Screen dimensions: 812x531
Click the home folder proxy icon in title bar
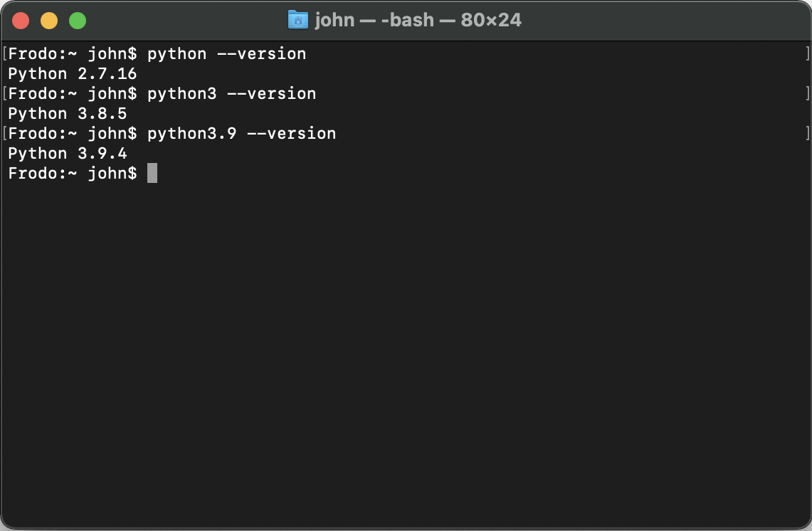[x=297, y=20]
